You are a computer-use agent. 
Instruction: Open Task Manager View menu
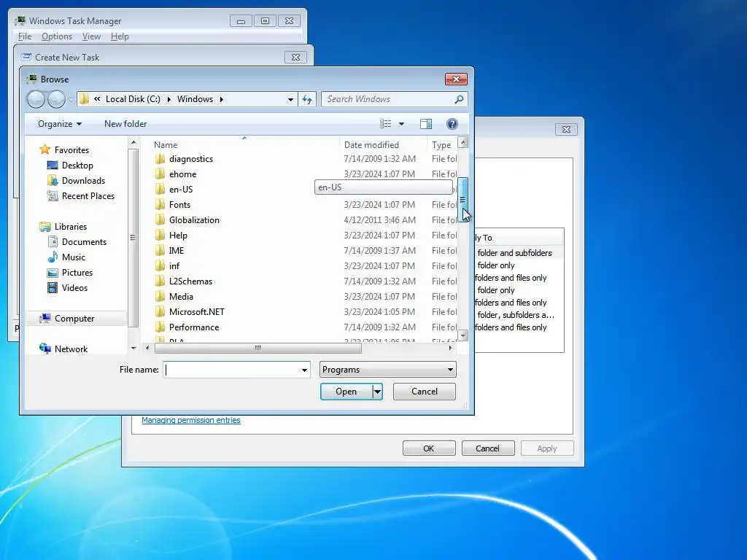pos(91,36)
